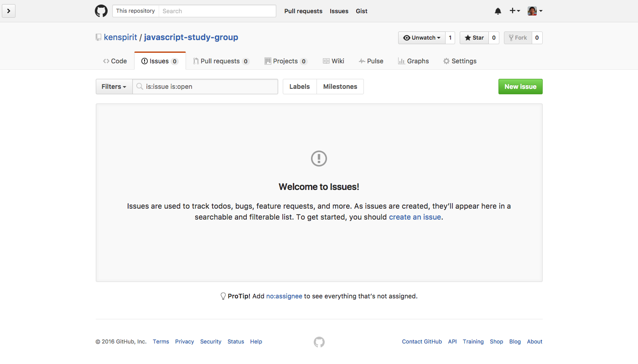Follow the 'create an issue' link
The height and width of the screenshot is (364, 638).
[415, 217]
